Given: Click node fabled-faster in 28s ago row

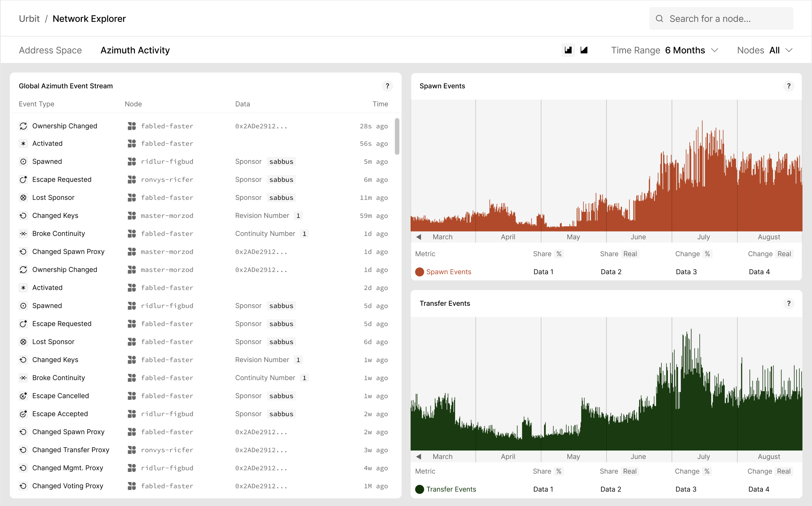Looking at the screenshot, I should click(167, 126).
